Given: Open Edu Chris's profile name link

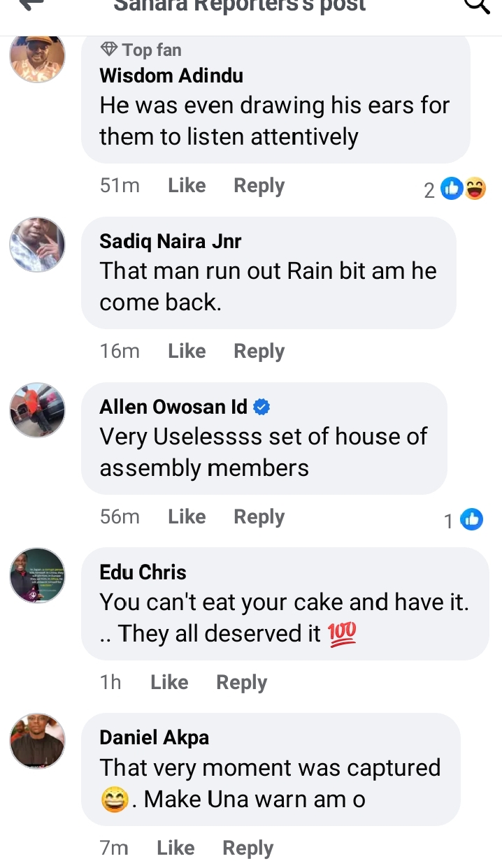Looking at the screenshot, I should [143, 572].
